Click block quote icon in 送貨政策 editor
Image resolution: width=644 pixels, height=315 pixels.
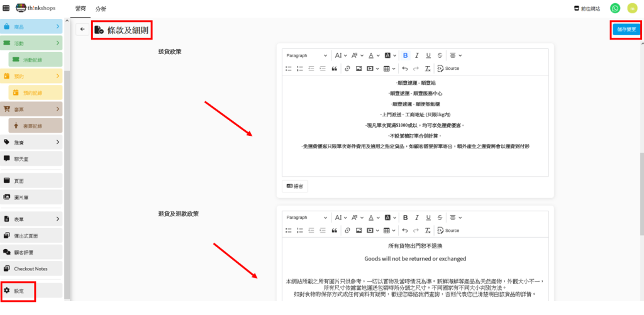[x=335, y=68]
